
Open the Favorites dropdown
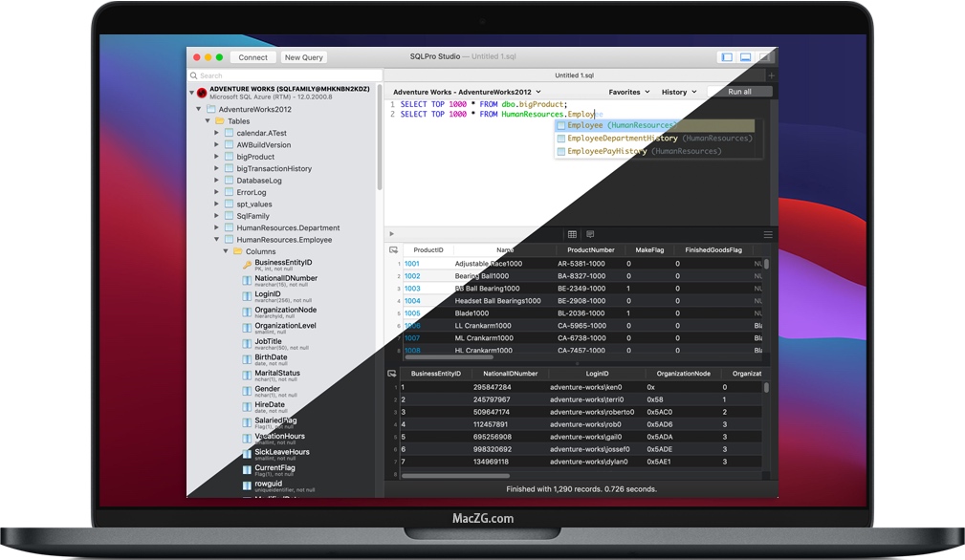coord(629,92)
